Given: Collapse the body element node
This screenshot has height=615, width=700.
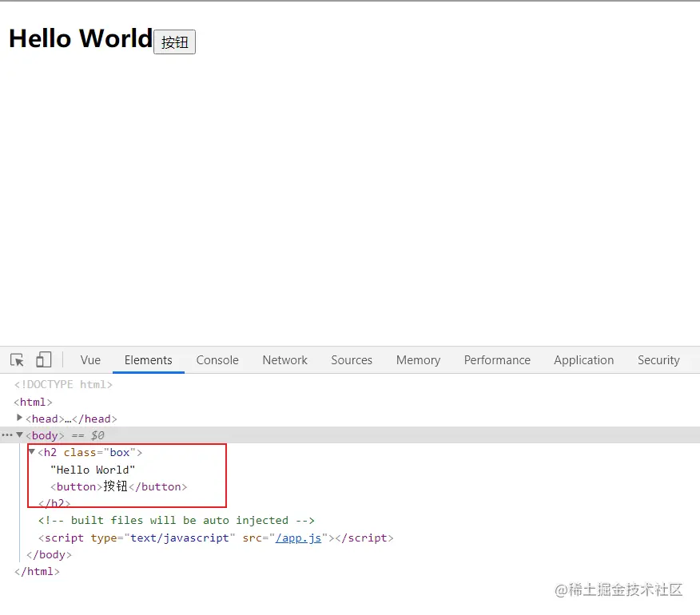Looking at the screenshot, I should coord(20,434).
